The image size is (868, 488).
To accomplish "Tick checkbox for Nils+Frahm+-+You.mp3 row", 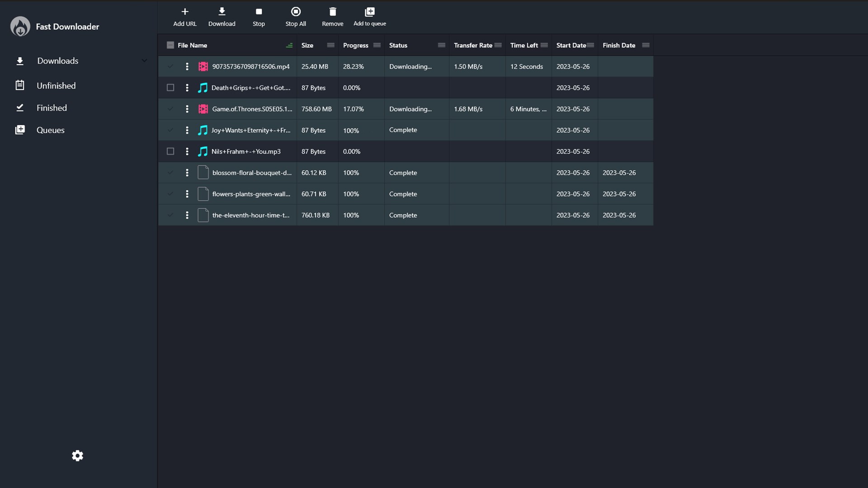I will pos(170,151).
